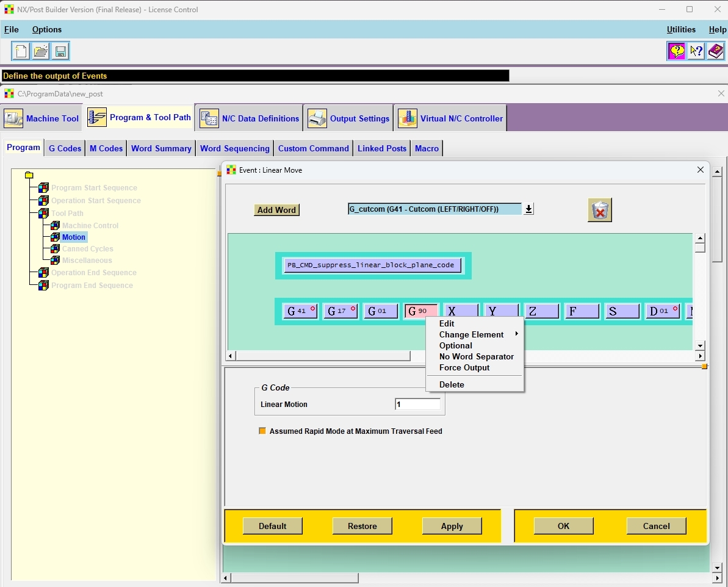Click the Apply button
The width and height of the screenshot is (728, 587).
click(x=452, y=526)
